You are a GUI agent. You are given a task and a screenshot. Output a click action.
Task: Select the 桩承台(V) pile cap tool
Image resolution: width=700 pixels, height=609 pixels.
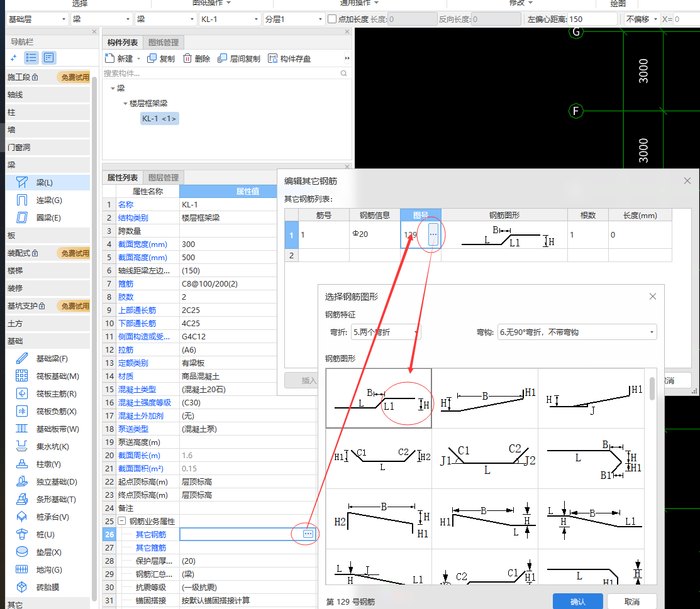tap(48, 517)
